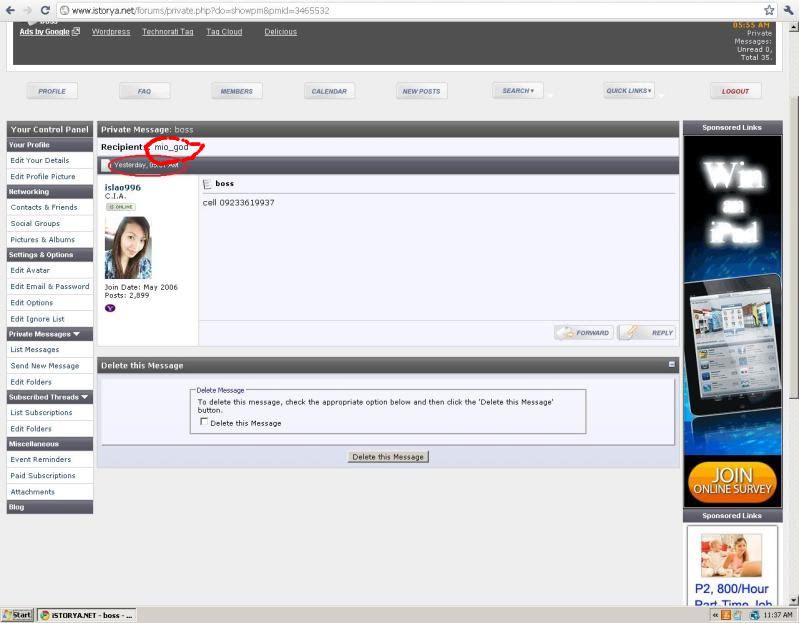Image resolution: width=799 pixels, height=623 pixels.
Task: Collapse the Delete this Message panel
Action: pos(672,365)
